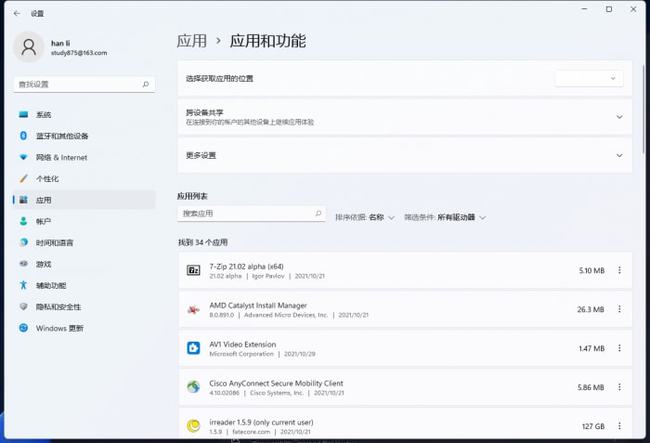Image resolution: width=650 pixels, height=443 pixels.
Task: Select 系统 in the sidebar
Action: (x=44, y=115)
